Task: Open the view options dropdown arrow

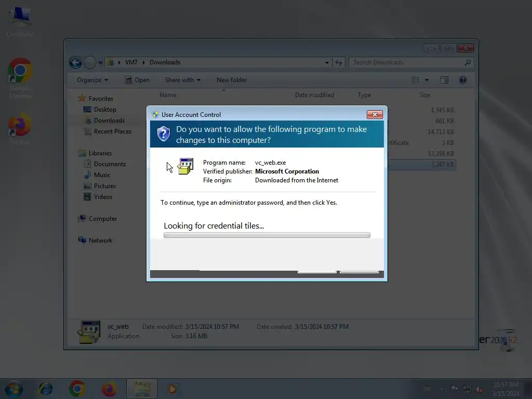Action: tap(427, 80)
